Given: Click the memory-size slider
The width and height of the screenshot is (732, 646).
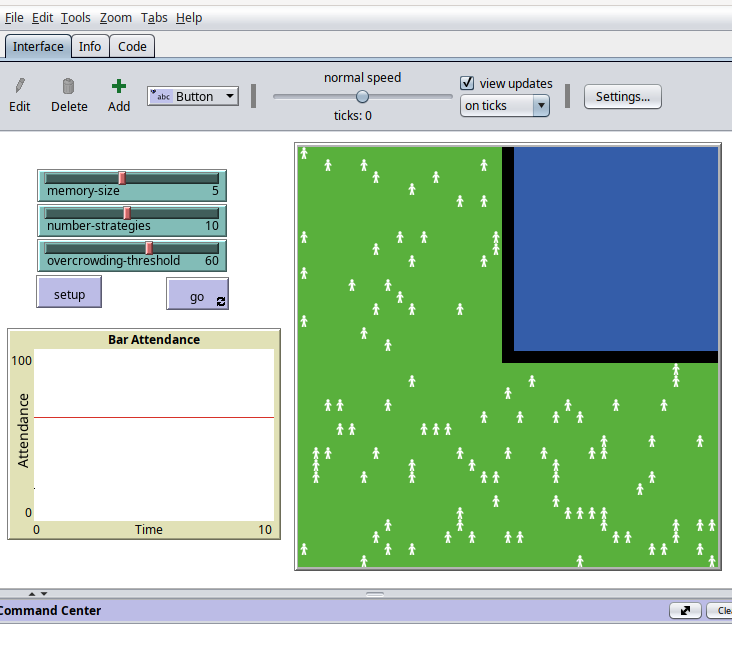Looking at the screenshot, I should [132, 185].
